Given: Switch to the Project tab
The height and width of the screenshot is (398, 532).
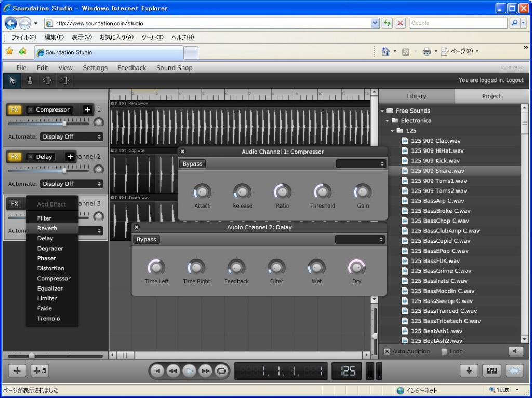Looking at the screenshot, I should click(491, 97).
